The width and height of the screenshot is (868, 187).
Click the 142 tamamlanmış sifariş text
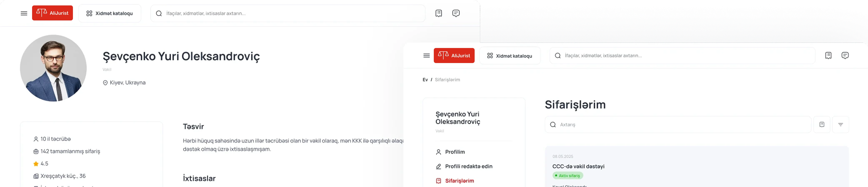point(70,152)
